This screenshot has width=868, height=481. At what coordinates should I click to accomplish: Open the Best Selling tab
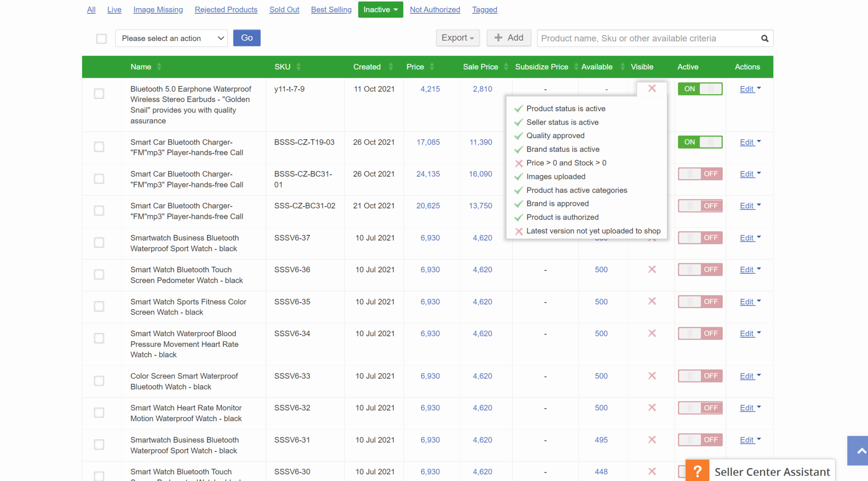(x=331, y=9)
